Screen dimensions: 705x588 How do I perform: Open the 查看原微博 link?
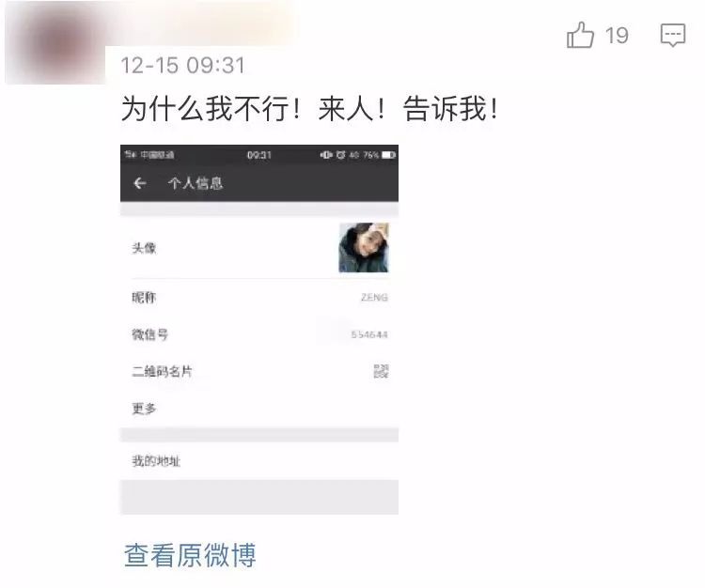[x=190, y=555]
